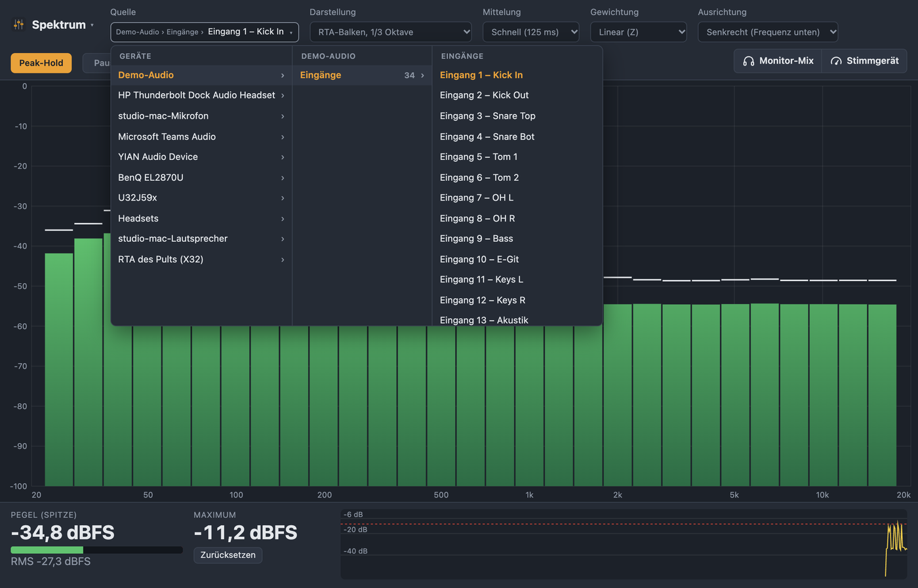Open the Quelle source picker dropdown
This screenshot has height=588, width=918.
[205, 32]
